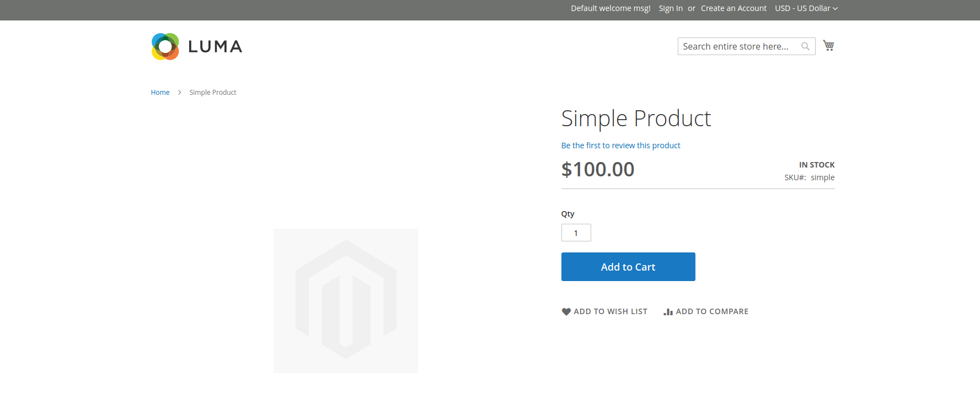Open Be the first to review this product
The width and height of the screenshot is (980, 415).
(620, 145)
